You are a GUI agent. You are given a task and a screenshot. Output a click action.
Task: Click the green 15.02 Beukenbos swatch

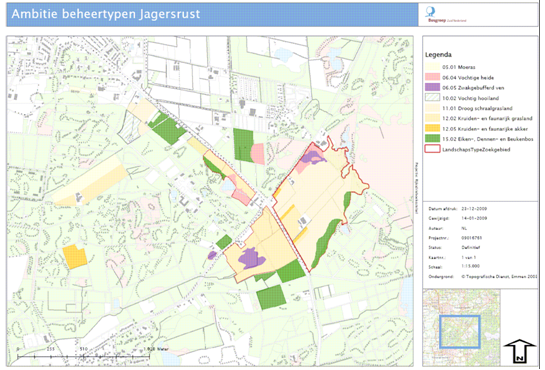point(432,139)
